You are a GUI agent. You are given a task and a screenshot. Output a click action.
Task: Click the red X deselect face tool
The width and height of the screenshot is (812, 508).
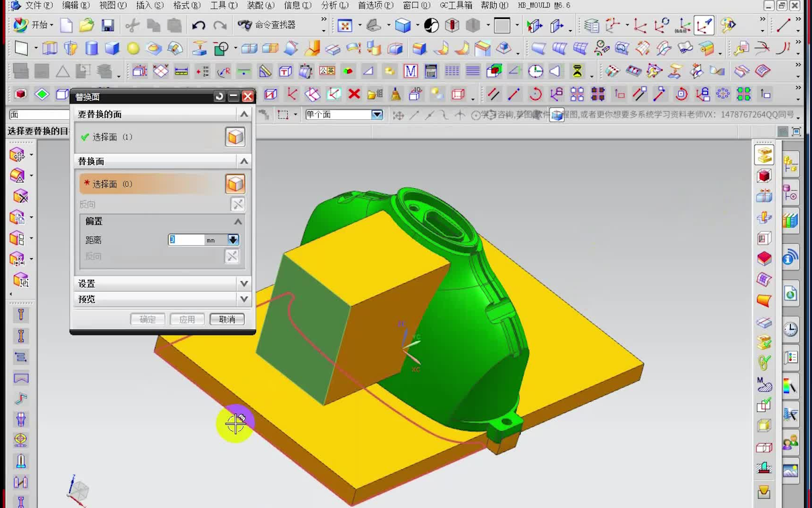pos(354,94)
